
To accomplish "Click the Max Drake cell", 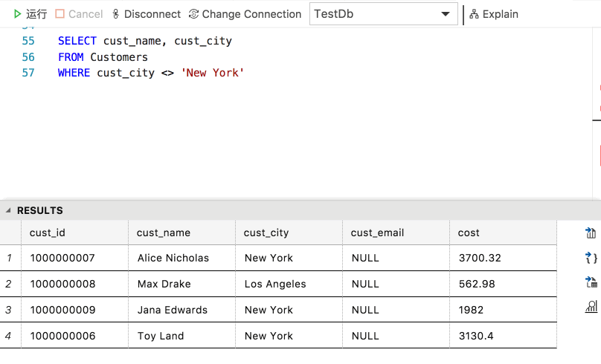I will tap(181, 284).
